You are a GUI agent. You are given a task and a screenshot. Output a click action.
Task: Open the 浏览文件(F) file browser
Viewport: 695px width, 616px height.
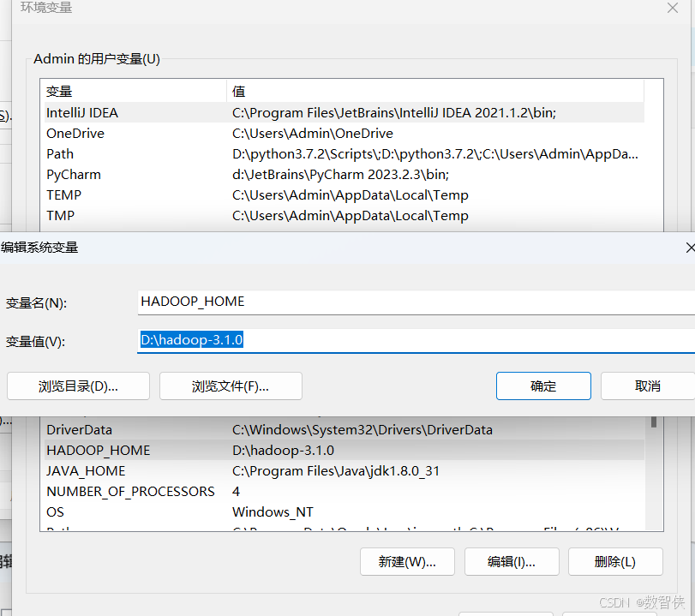tap(230, 386)
